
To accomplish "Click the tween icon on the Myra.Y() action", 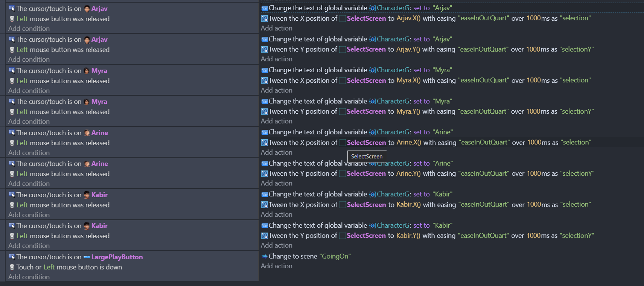I will tap(265, 112).
